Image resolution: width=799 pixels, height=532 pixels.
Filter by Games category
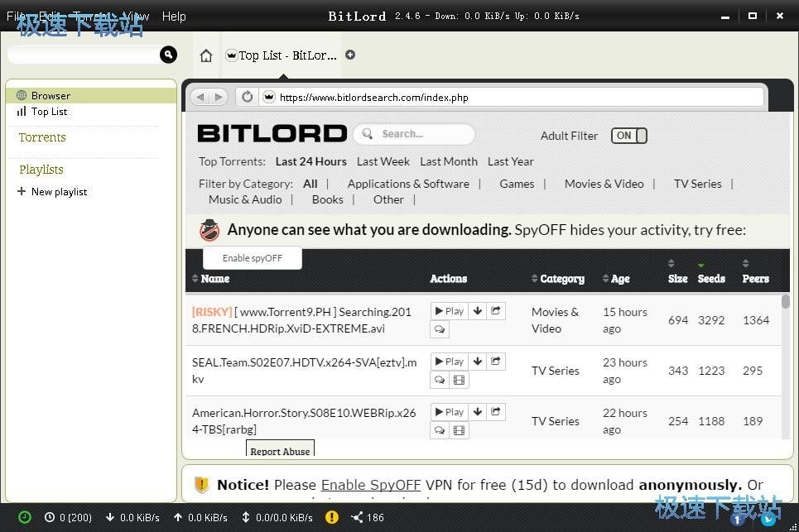pyautogui.click(x=517, y=184)
